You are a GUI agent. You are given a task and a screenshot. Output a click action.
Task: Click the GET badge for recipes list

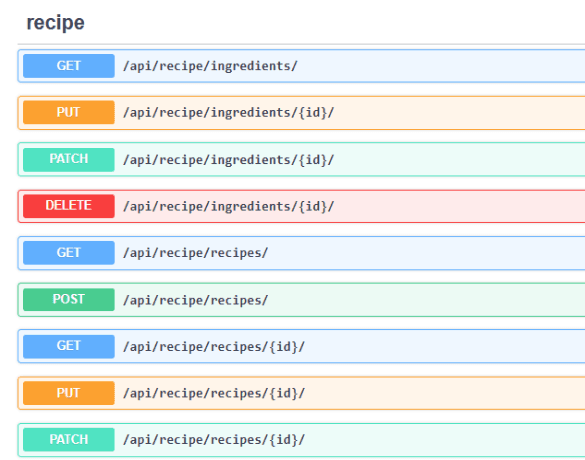(69, 253)
